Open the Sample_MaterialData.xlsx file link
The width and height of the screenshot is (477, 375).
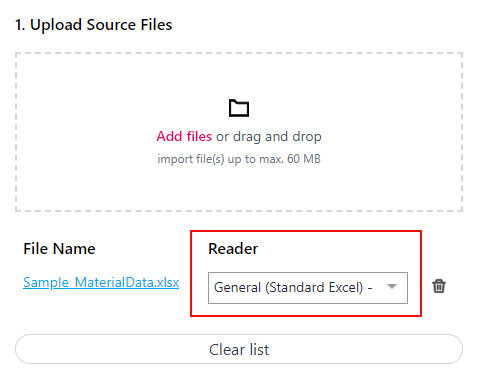tap(101, 282)
